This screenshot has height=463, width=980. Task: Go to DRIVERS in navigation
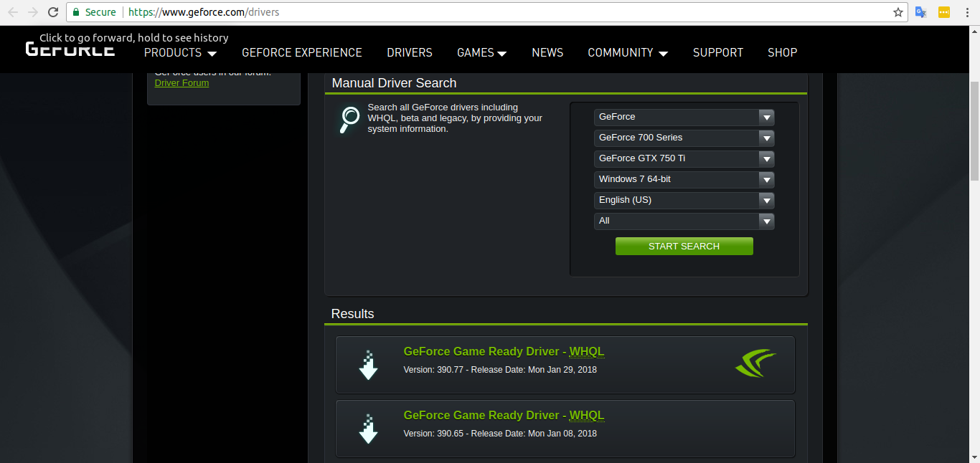410,52
